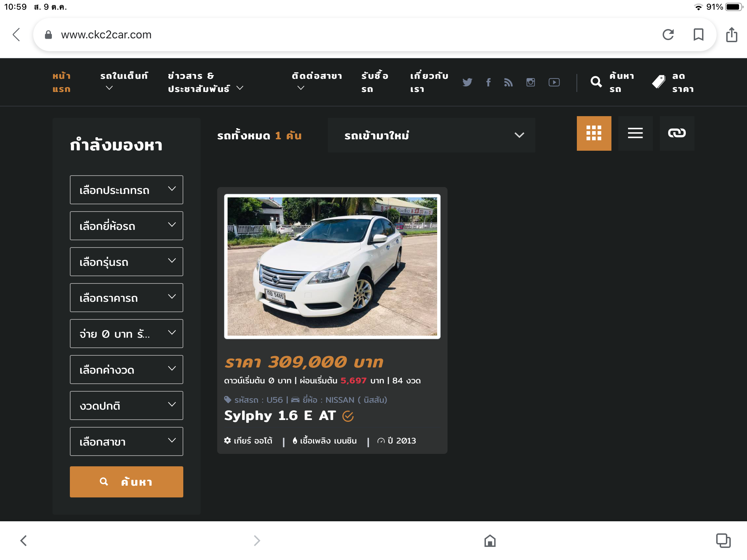
Task: Open the Facebook social icon
Action: pos(488,82)
